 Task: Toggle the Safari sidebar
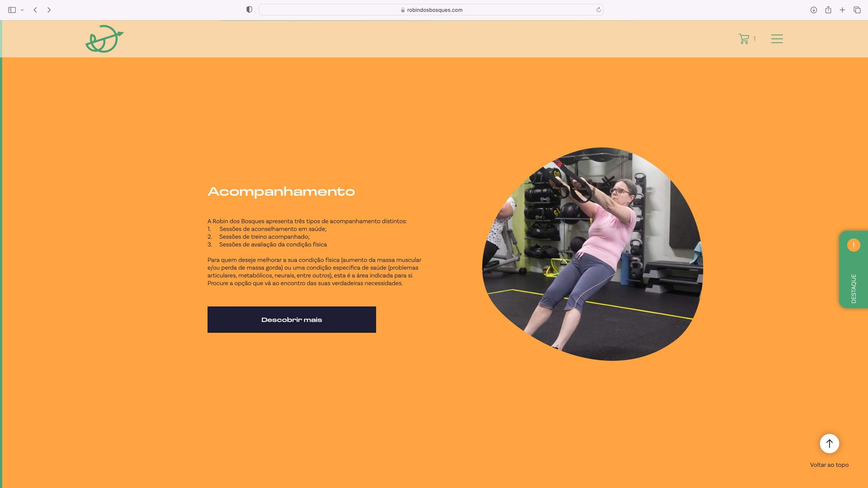(12, 10)
